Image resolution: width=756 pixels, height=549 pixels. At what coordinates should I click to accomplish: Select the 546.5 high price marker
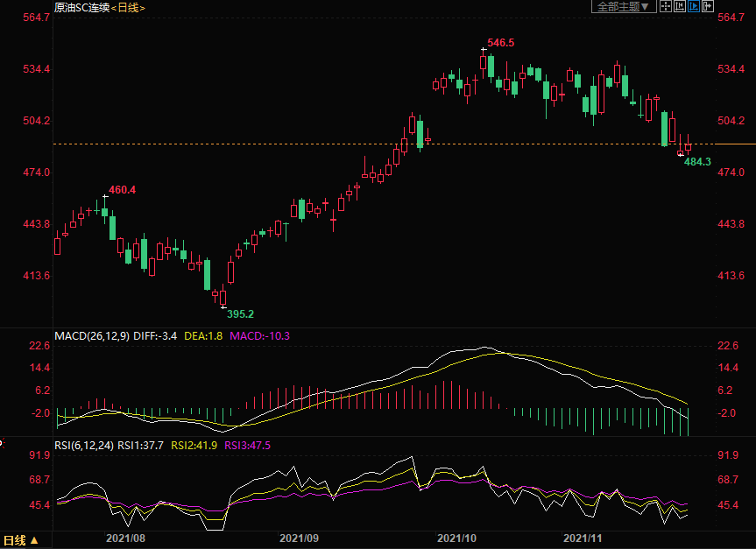click(x=500, y=42)
